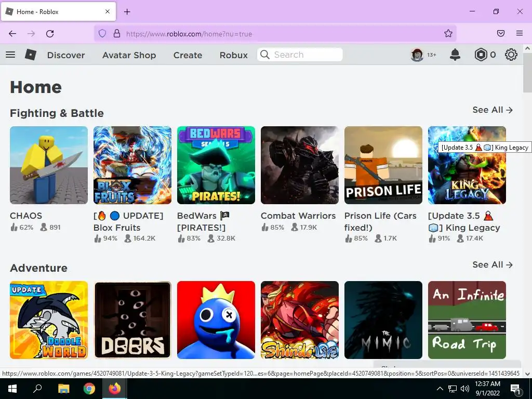This screenshot has width=532, height=399.
Task: Click the Roblox logo icon
Action: [x=31, y=55]
